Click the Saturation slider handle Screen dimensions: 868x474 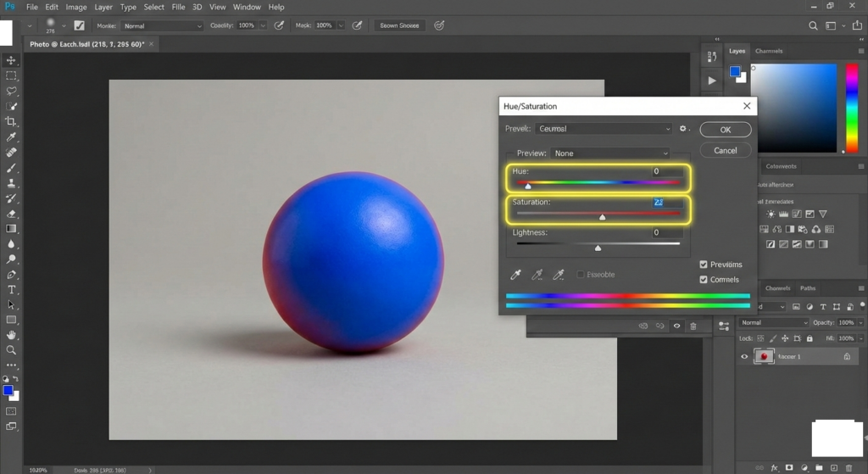click(x=603, y=217)
